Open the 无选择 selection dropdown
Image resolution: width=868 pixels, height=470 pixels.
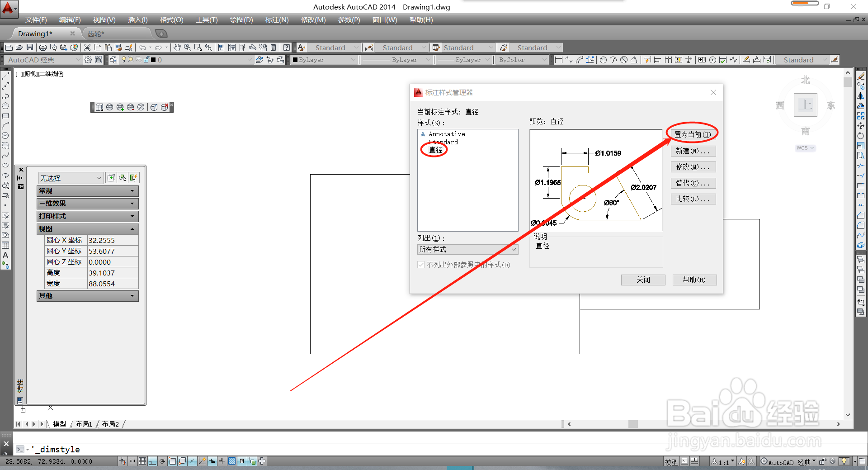coord(71,178)
